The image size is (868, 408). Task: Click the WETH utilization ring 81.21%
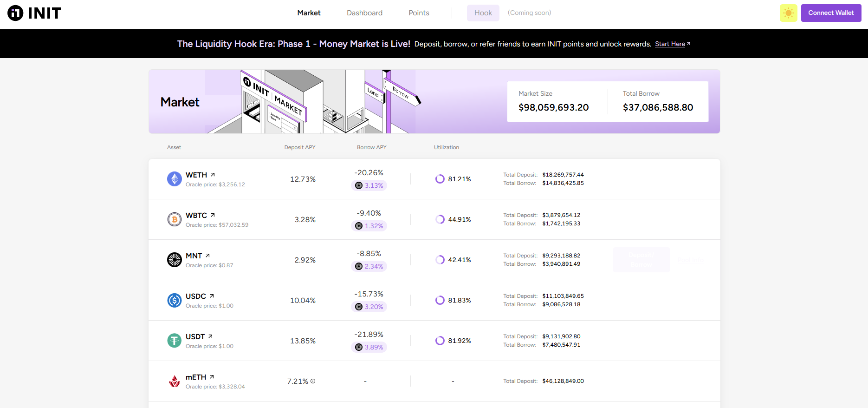[440, 179]
